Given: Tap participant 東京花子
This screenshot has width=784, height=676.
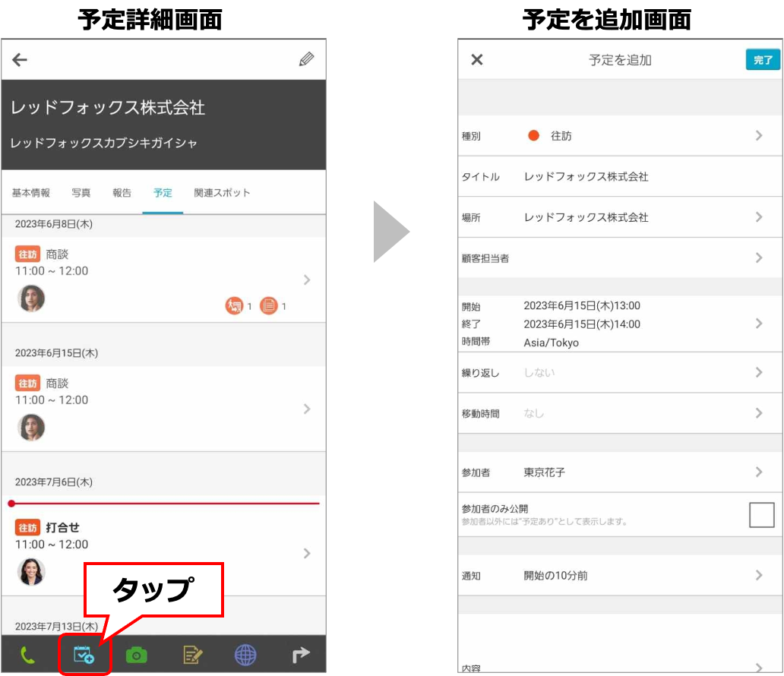Looking at the screenshot, I should (x=545, y=472).
